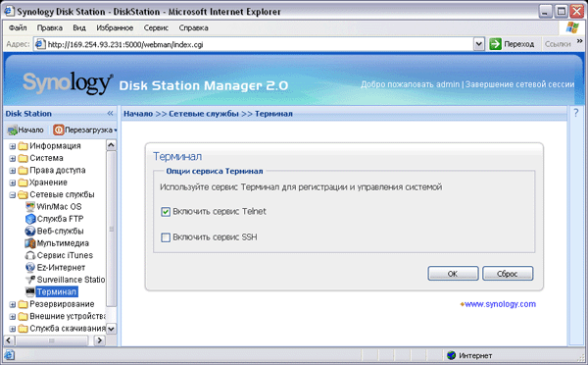588x365 pixels.
Task: Click the Сервис iTunes headphones icon
Action: 30,255
